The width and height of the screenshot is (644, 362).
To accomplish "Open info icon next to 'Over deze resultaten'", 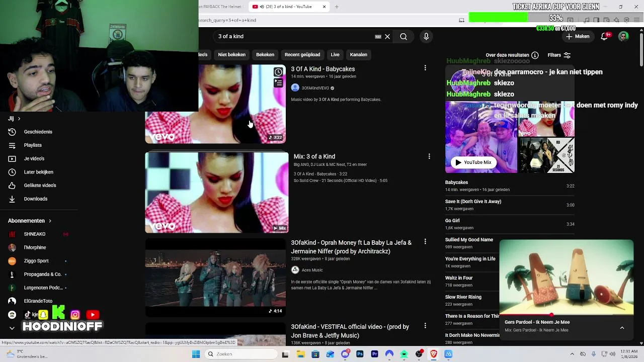I will point(535,55).
